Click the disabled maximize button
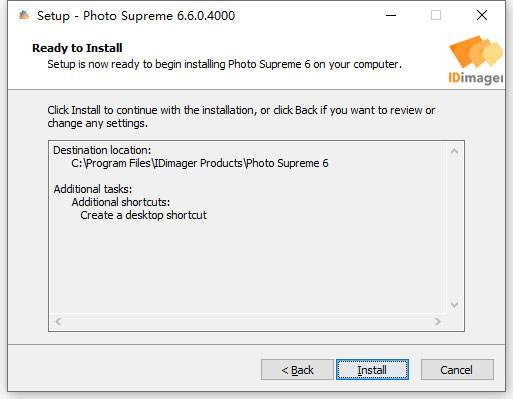This screenshot has width=513, height=399. coord(436,15)
